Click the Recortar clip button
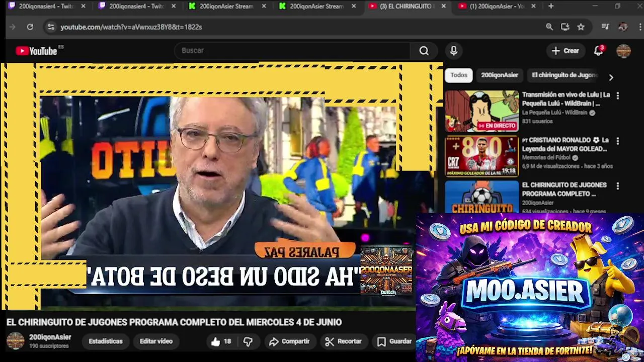644x362 pixels. [344, 341]
